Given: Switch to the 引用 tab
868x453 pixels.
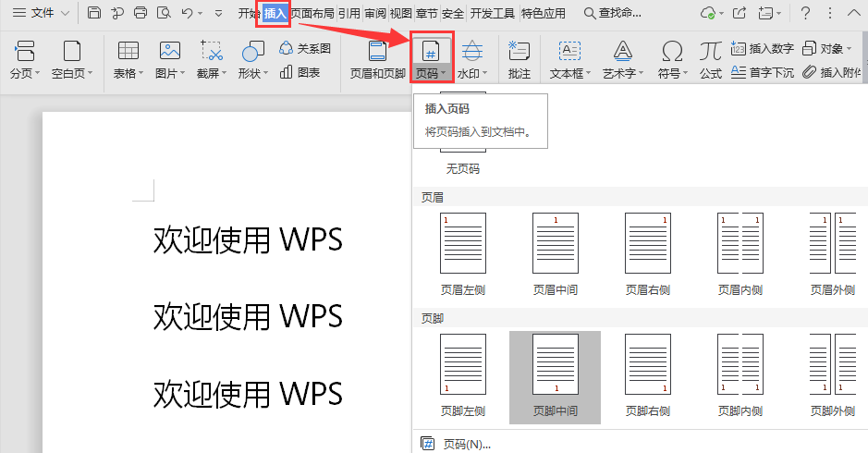Looking at the screenshot, I should (x=348, y=13).
